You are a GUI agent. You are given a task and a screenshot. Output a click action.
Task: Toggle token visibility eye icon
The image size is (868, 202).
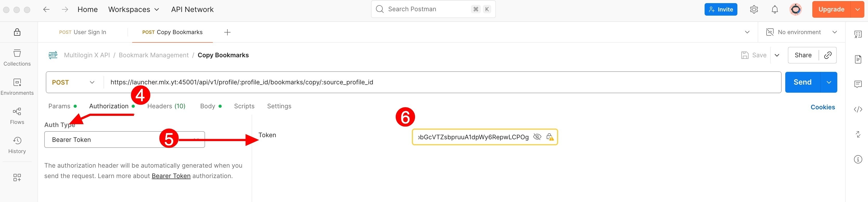[x=537, y=137]
